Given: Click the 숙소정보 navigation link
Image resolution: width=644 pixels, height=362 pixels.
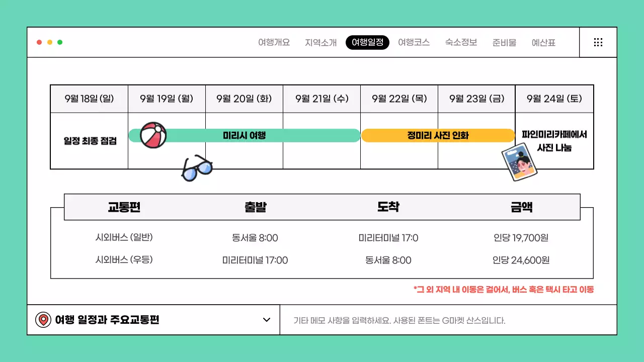Looking at the screenshot, I should (460, 43).
